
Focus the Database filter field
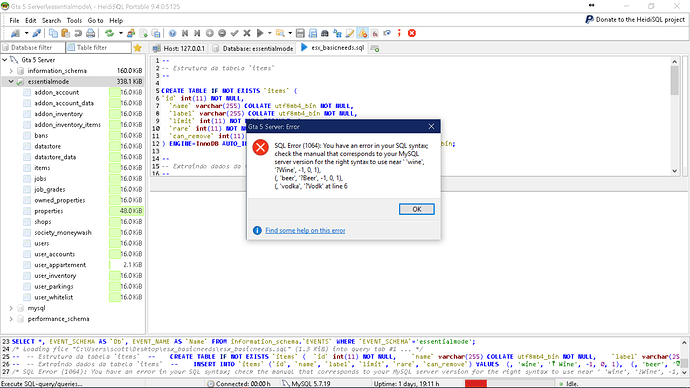pos(33,48)
